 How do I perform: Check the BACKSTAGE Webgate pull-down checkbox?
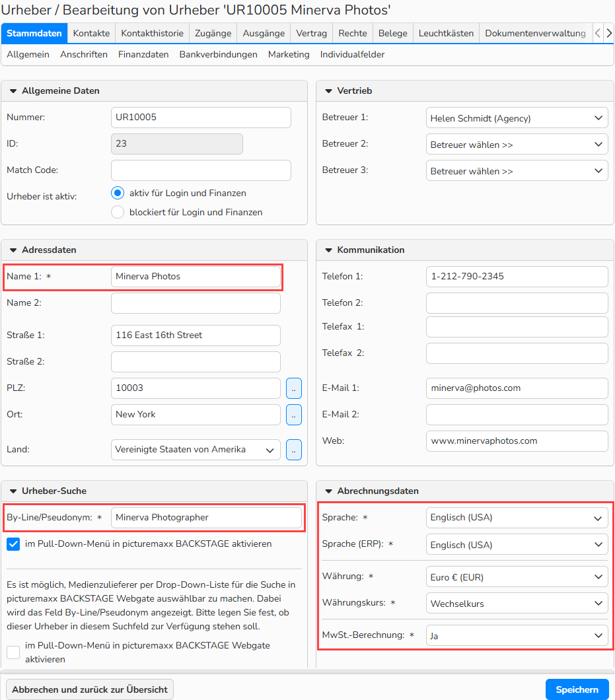coord(13,652)
